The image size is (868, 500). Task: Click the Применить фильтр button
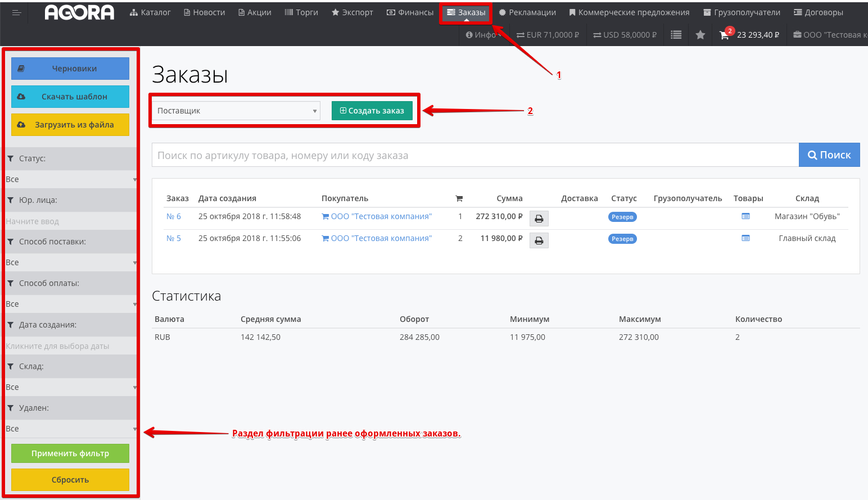[x=70, y=453]
